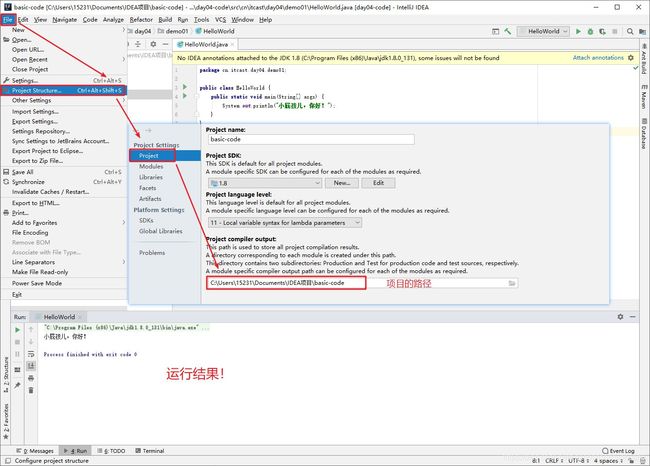Click the Build Project hammer icon
This screenshot has width=650, height=466.
[507, 31]
